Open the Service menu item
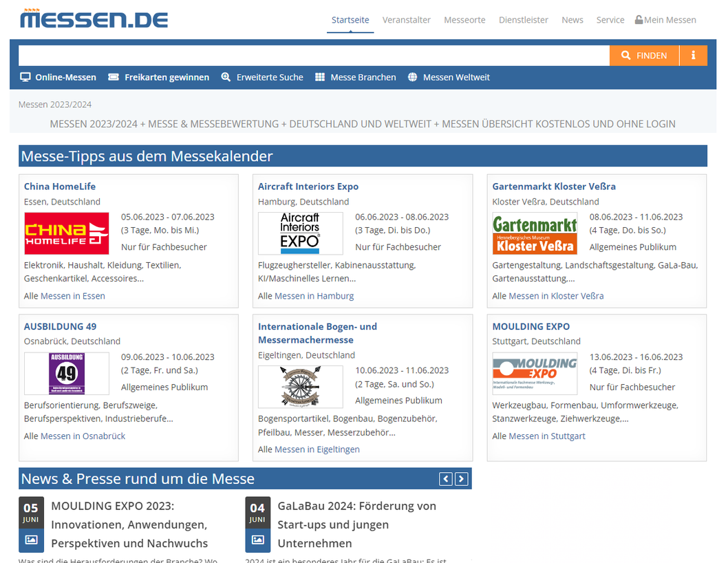This screenshot has height=563, width=728. coord(610,20)
